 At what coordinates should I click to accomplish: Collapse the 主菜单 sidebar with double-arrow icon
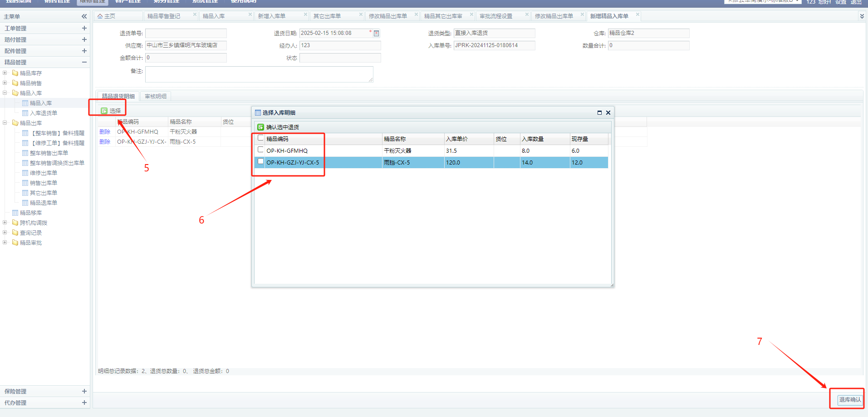84,16
